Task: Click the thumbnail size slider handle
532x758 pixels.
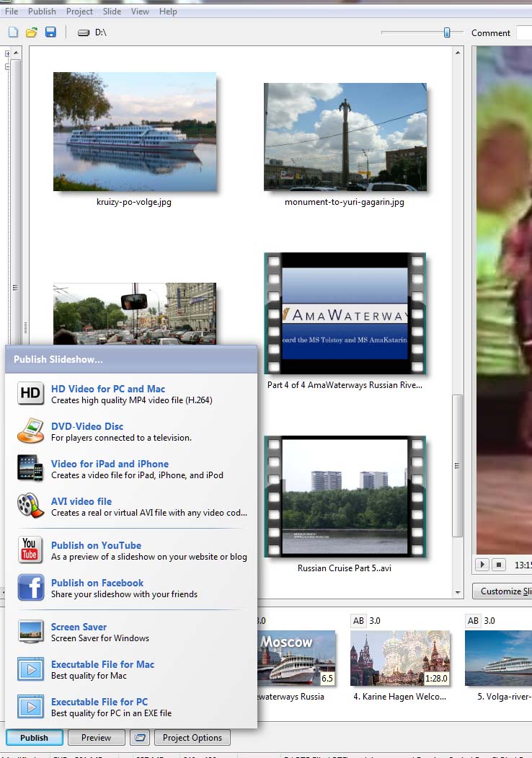Action: (447, 32)
